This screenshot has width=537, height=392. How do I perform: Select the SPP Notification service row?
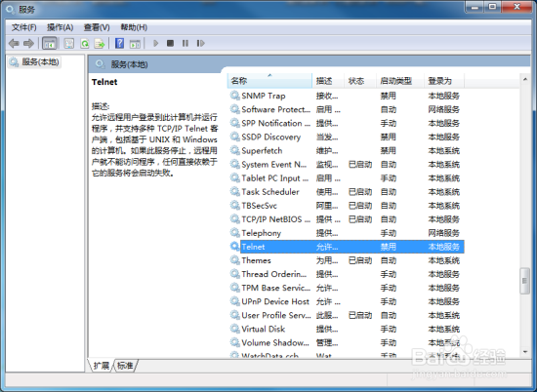click(346, 123)
